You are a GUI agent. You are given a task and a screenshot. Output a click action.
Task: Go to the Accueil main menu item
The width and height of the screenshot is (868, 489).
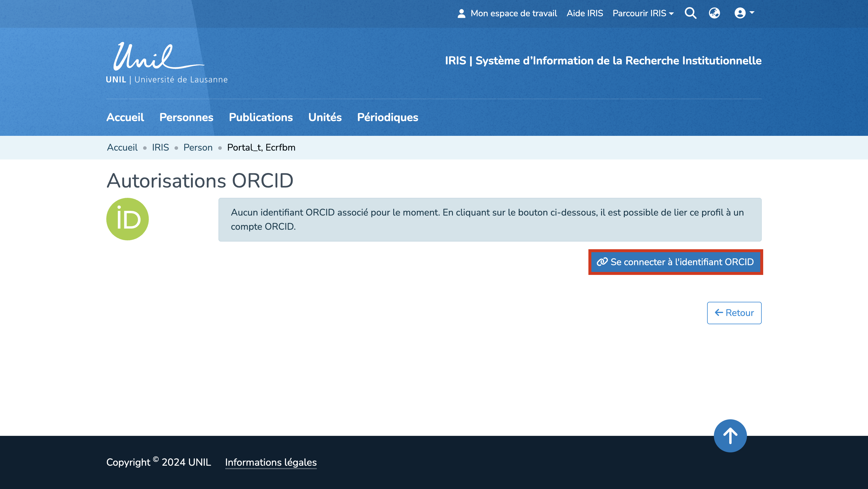125,117
